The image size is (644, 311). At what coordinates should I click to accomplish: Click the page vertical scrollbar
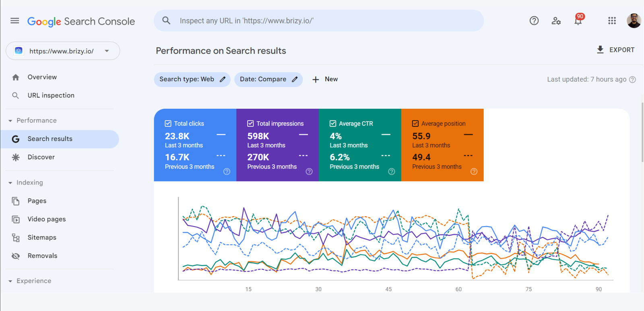tap(642, 132)
